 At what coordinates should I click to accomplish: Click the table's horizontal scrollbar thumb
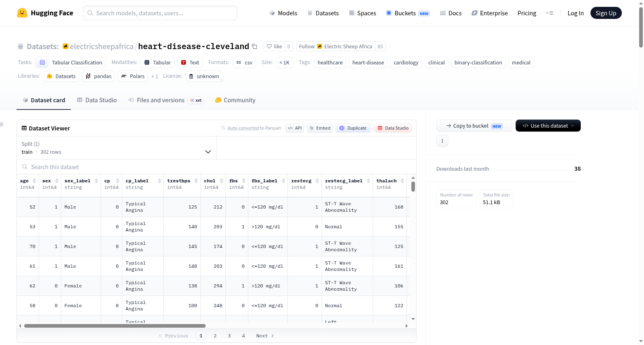(x=115, y=326)
